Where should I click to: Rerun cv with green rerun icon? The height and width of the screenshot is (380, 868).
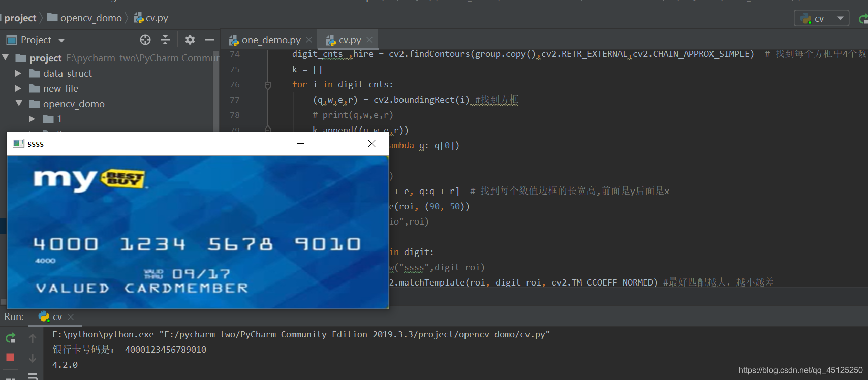point(10,338)
